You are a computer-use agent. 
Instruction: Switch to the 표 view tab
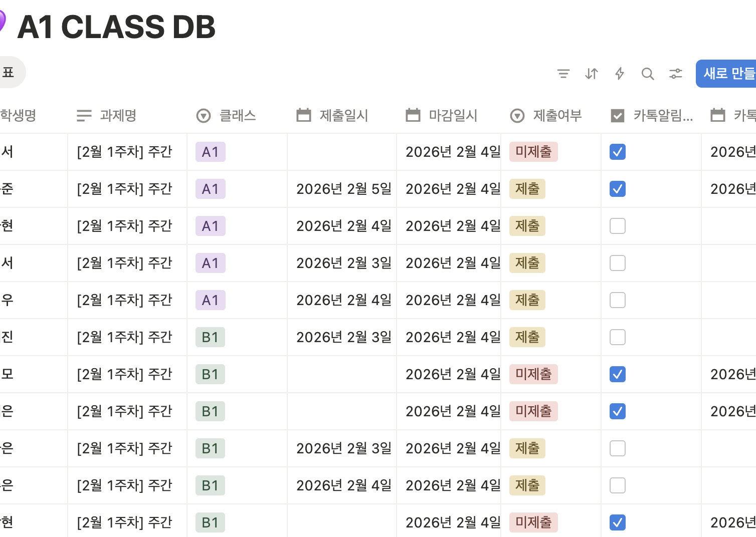tap(9, 73)
